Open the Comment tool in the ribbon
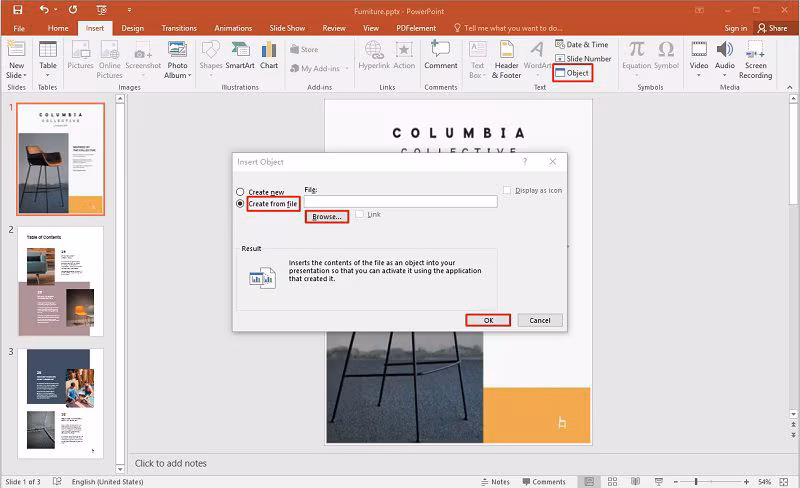The image size is (800, 488). tap(441, 56)
